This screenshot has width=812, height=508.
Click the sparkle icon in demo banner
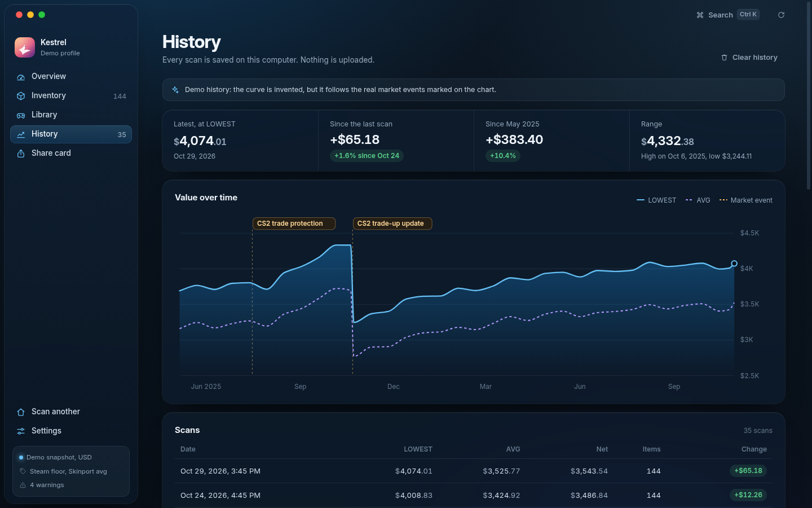175,90
